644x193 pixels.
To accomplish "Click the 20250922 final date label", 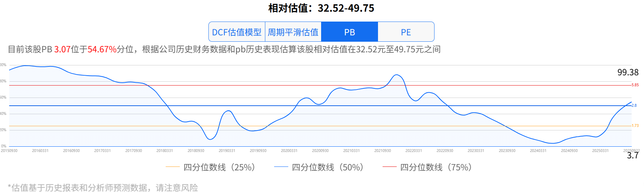I will (631, 151).
